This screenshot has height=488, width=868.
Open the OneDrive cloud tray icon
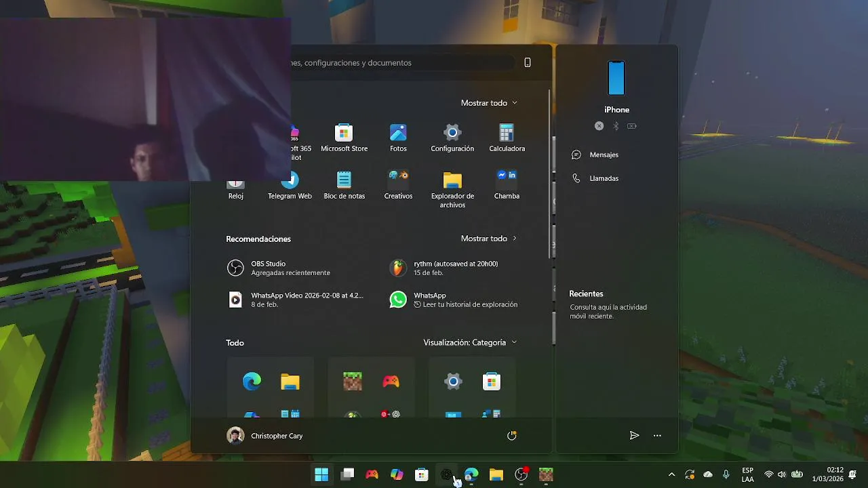[708, 474]
